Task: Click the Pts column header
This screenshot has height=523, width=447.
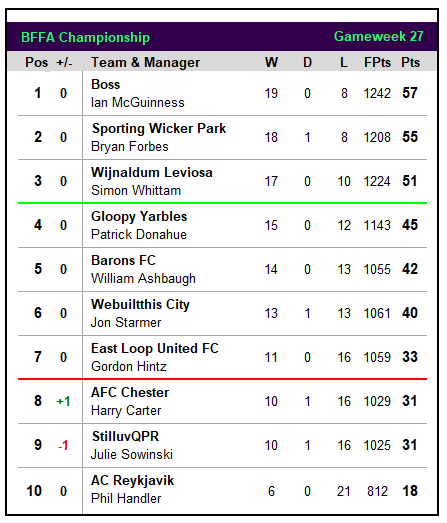Action: (410, 62)
